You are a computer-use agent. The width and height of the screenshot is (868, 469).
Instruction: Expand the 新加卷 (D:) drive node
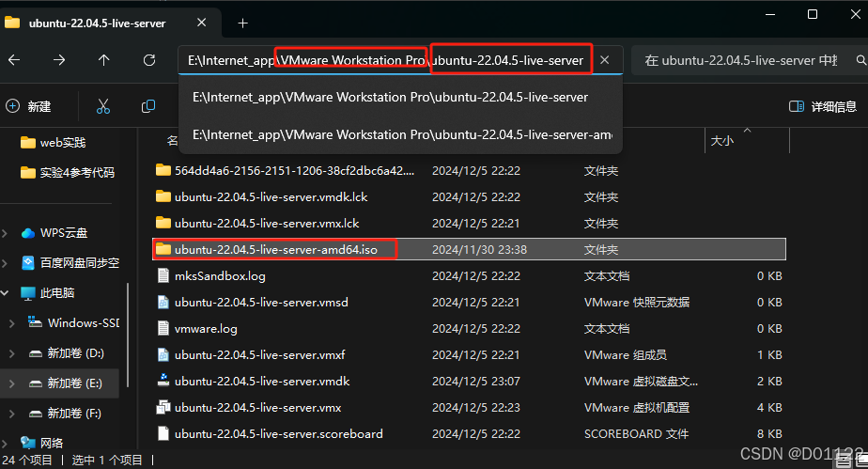[x=11, y=353]
